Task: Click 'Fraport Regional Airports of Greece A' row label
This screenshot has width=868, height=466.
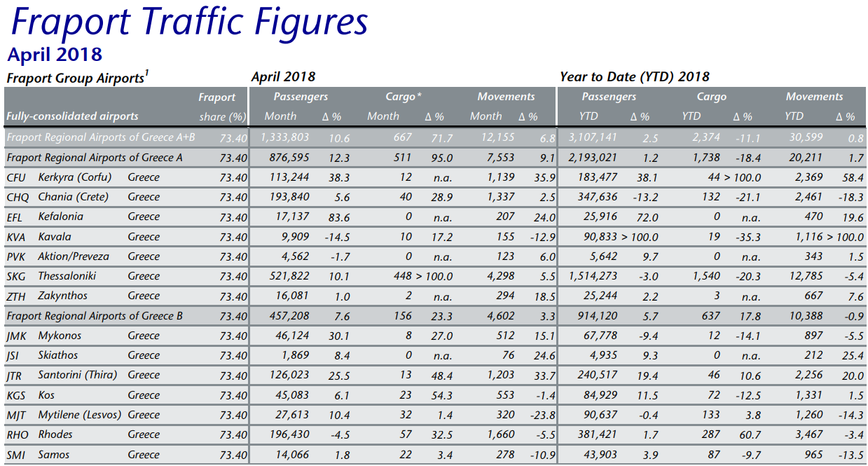Action: (x=95, y=158)
